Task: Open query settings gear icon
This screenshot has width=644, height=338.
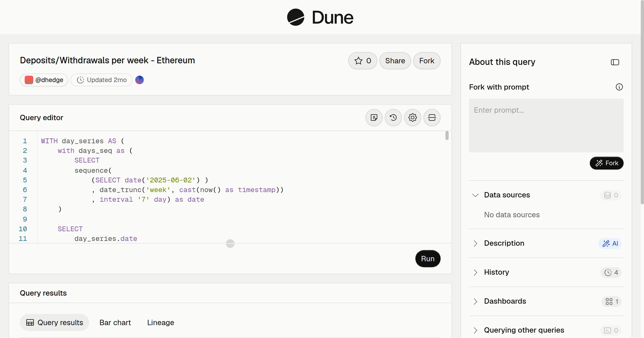Action: coord(413,117)
